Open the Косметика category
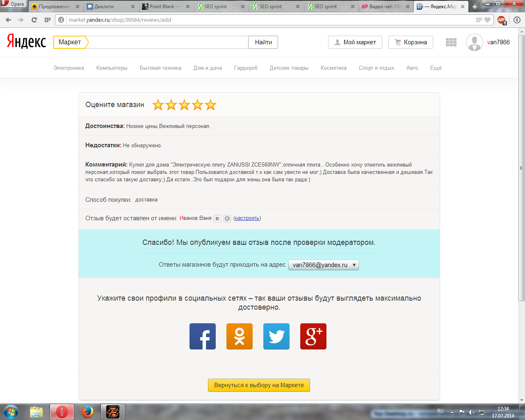Image resolution: width=525 pixels, height=420 pixels. point(333,68)
